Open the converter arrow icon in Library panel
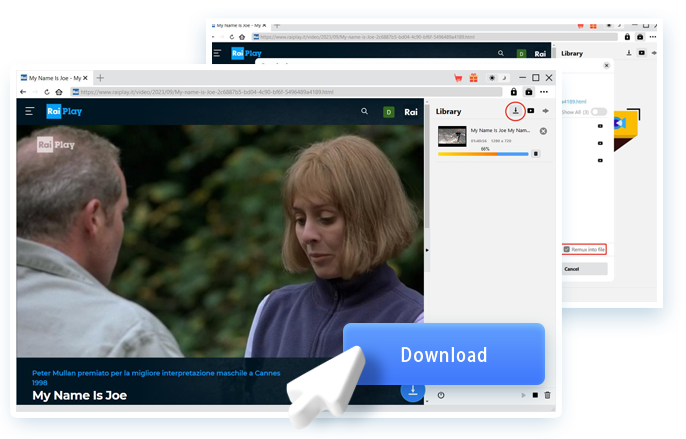686x439 pixels. coord(546,111)
